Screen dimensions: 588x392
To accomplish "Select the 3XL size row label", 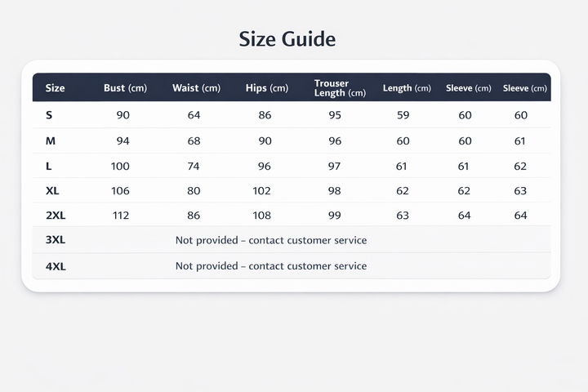I will 56,240.
